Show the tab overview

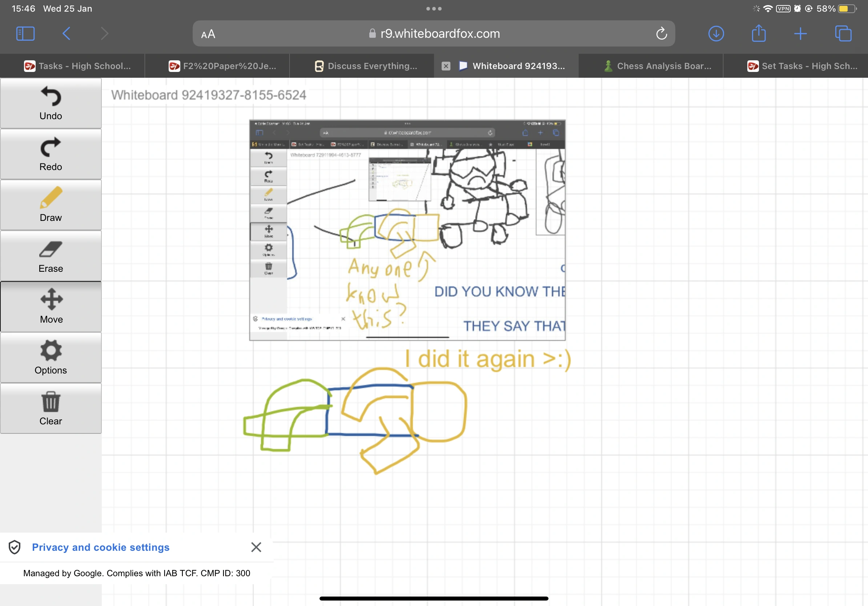[843, 34]
